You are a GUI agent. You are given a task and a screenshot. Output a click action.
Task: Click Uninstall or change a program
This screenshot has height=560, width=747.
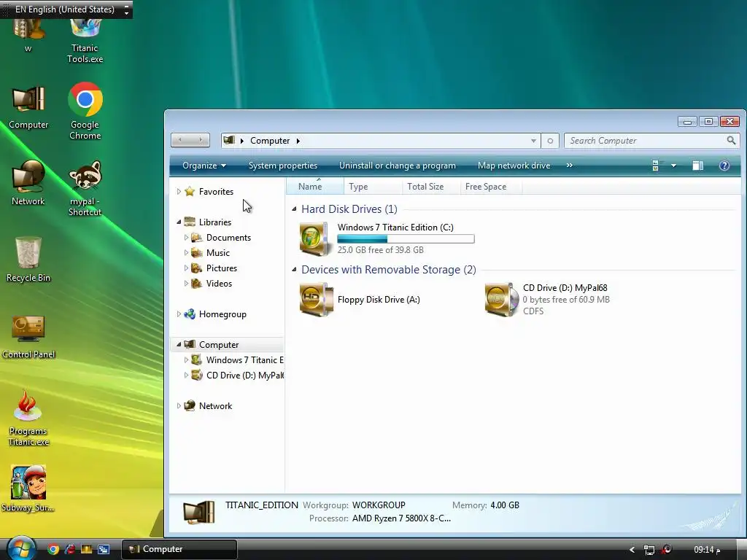(x=398, y=166)
